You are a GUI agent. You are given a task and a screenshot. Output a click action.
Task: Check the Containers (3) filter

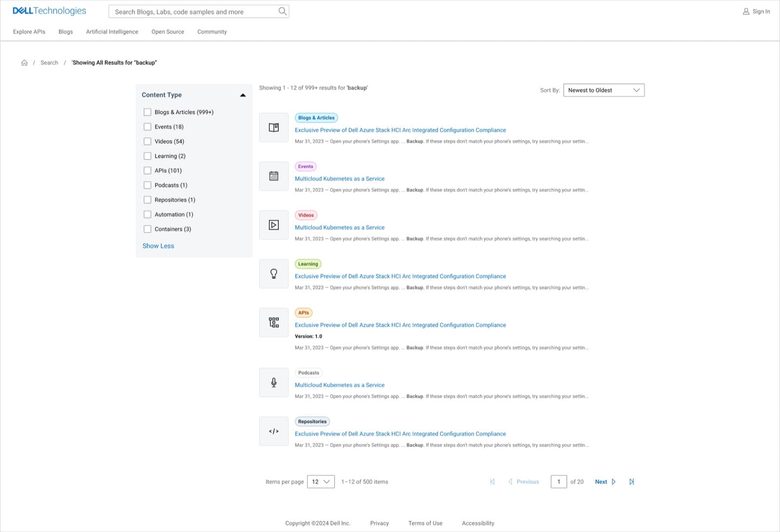pos(147,229)
